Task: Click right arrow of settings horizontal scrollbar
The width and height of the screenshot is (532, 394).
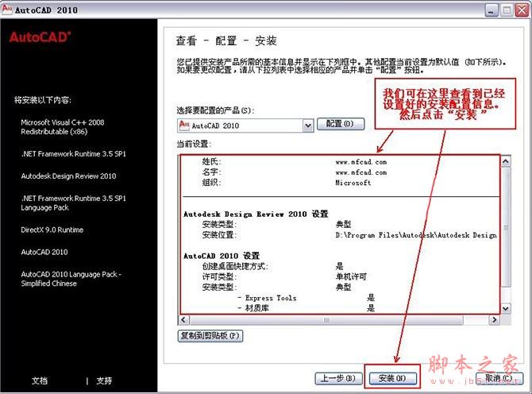Action: coord(495,319)
